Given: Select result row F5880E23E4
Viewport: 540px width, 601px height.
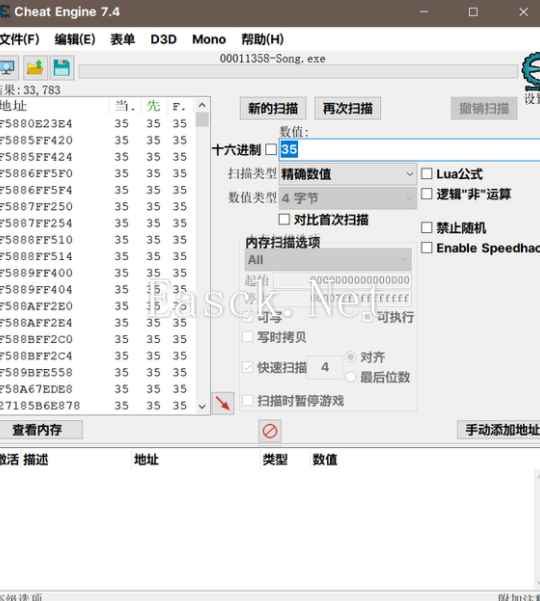Looking at the screenshot, I should [x=98, y=124].
